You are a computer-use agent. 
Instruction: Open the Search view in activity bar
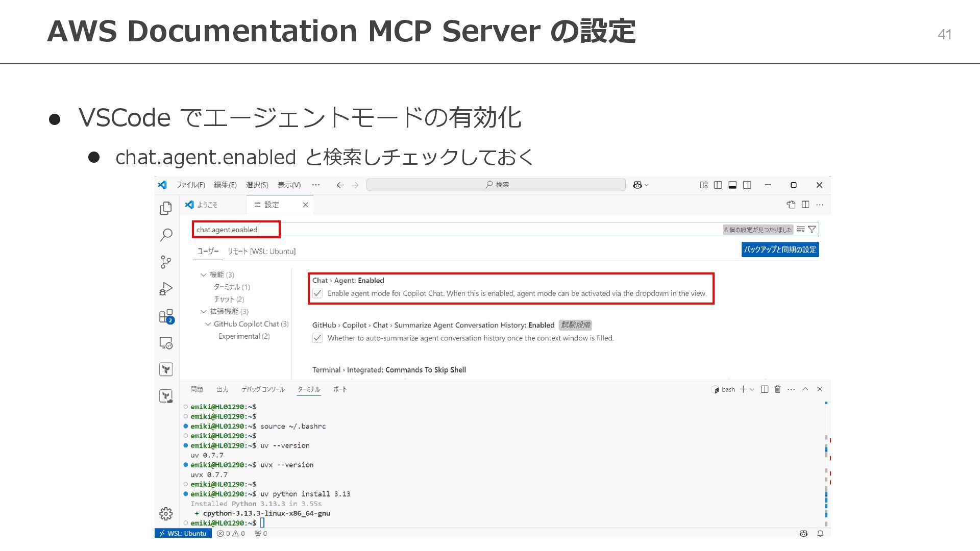click(x=166, y=235)
